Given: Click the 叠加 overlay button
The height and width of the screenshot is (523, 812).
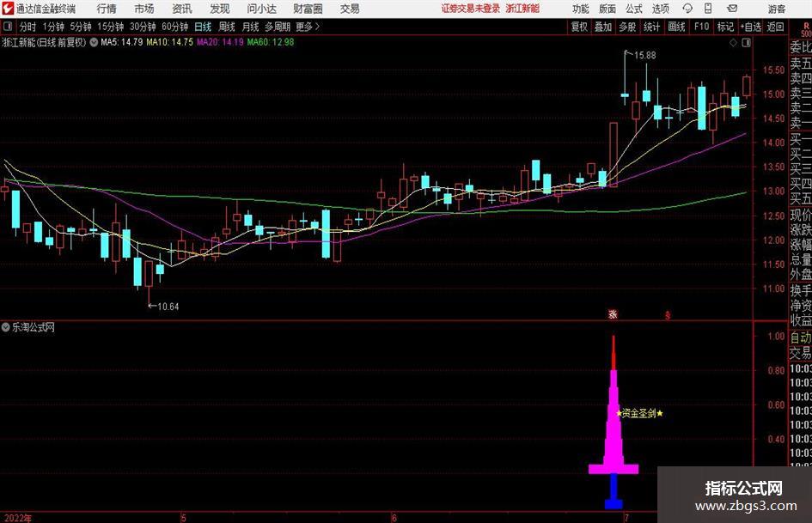Looking at the screenshot, I should pos(603,27).
